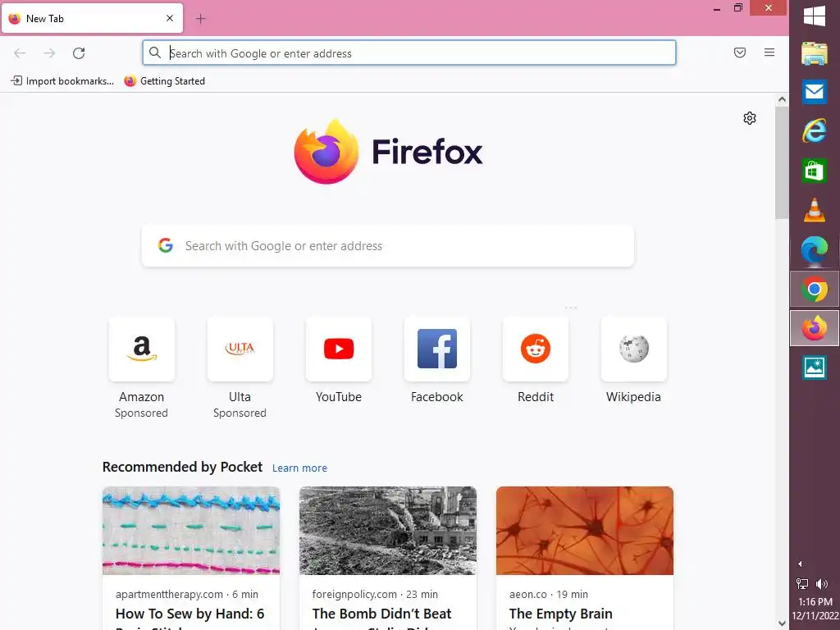The image size is (840, 630).
Task: Open Microsoft Store from taskbar
Action: point(815,171)
